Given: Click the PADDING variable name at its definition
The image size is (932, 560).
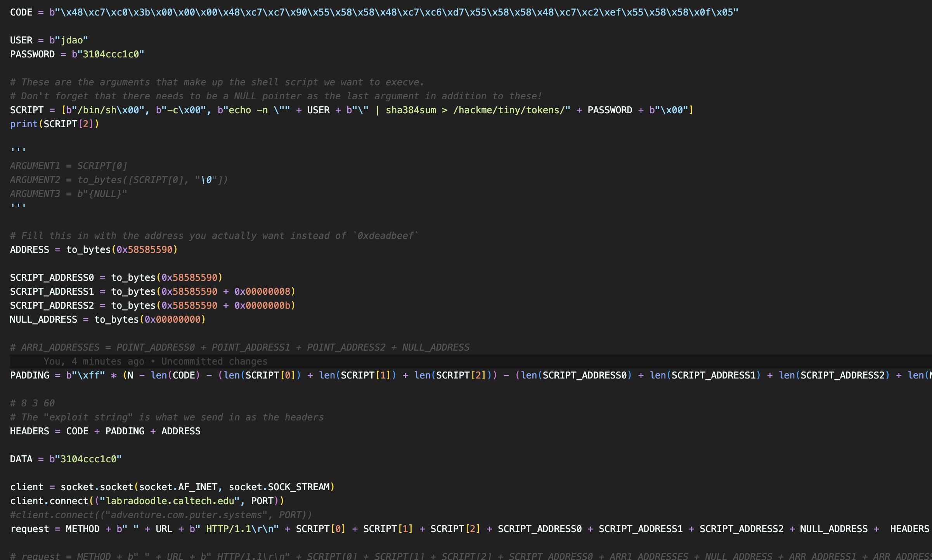Looking at the screenshot, I should (29, 375).
